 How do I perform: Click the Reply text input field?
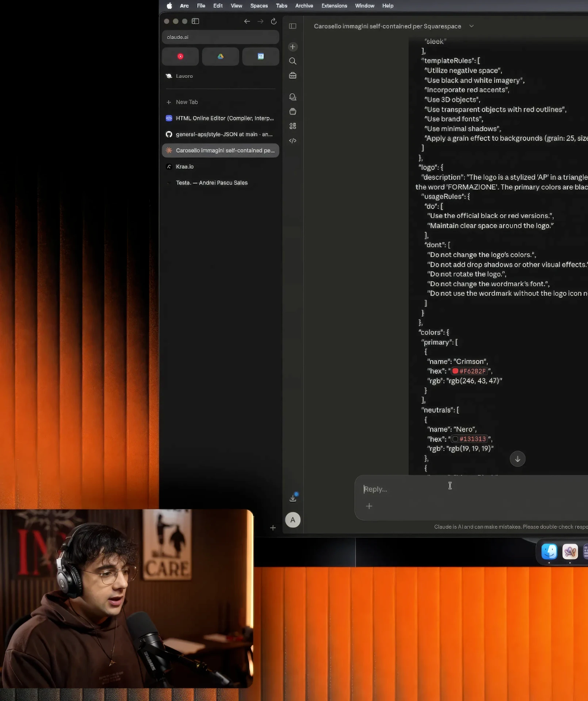point(471,489)
